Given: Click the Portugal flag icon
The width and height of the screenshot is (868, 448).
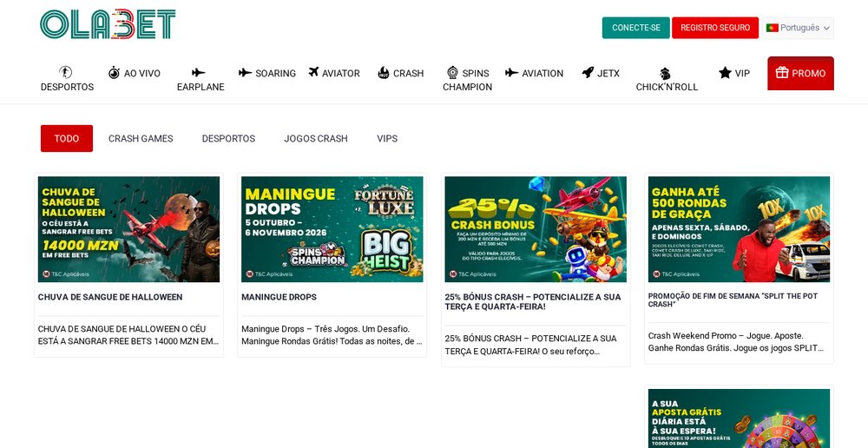Looking at the screenshot, I should point(773,28).
